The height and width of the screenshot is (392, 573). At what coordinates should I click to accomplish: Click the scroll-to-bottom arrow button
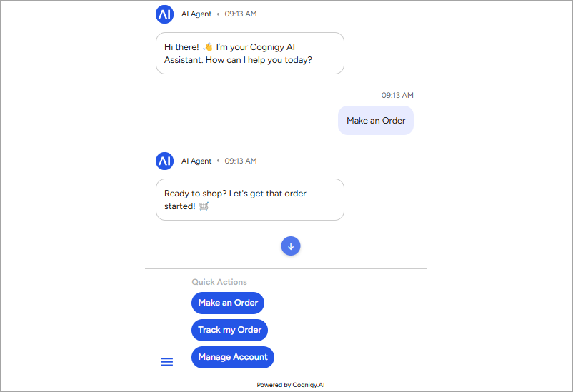[x=291, y=246]
